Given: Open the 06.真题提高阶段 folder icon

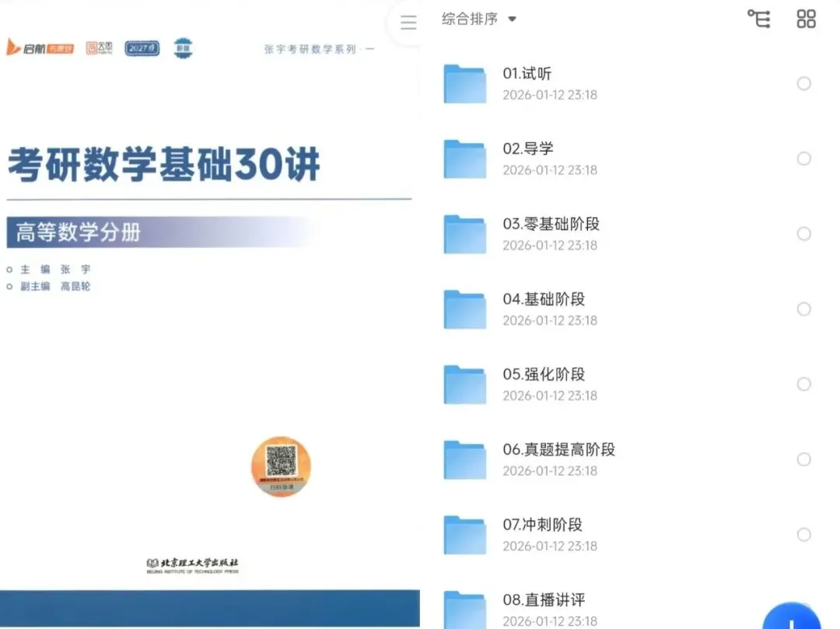Looking at the screenshot, I should point(464,460).
